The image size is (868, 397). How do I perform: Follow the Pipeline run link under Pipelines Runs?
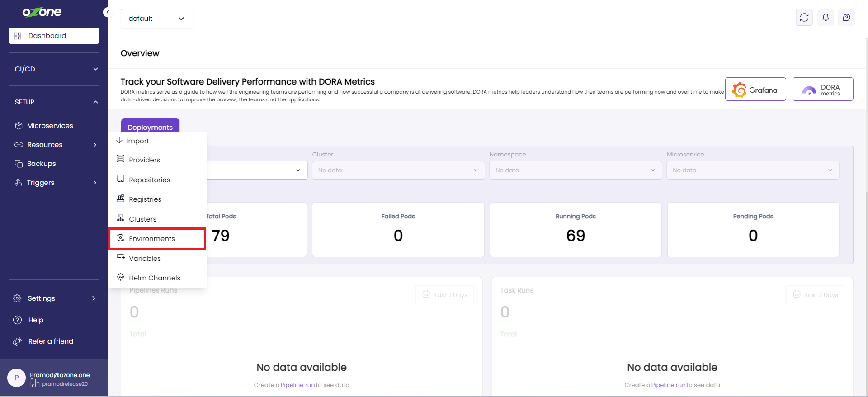pyautogui.click(x=297, y=385)
